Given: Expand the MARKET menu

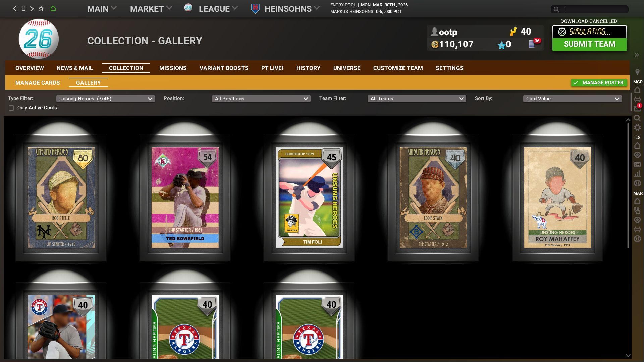Looking at the screenshot, I should coord(151,9).
